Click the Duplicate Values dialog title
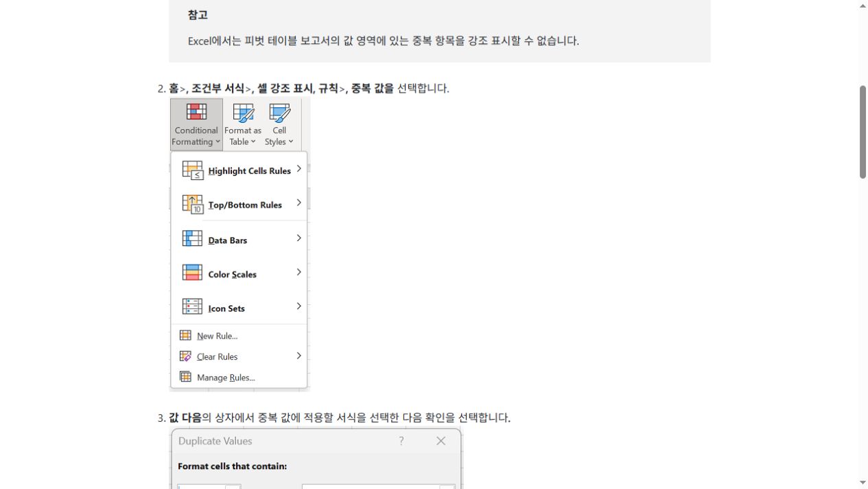 215,441
